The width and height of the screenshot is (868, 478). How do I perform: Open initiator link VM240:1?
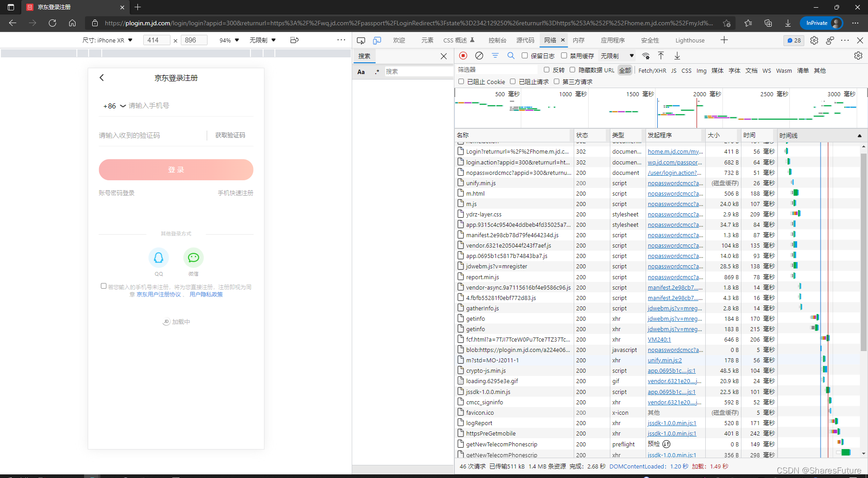[x=659, y=339]
